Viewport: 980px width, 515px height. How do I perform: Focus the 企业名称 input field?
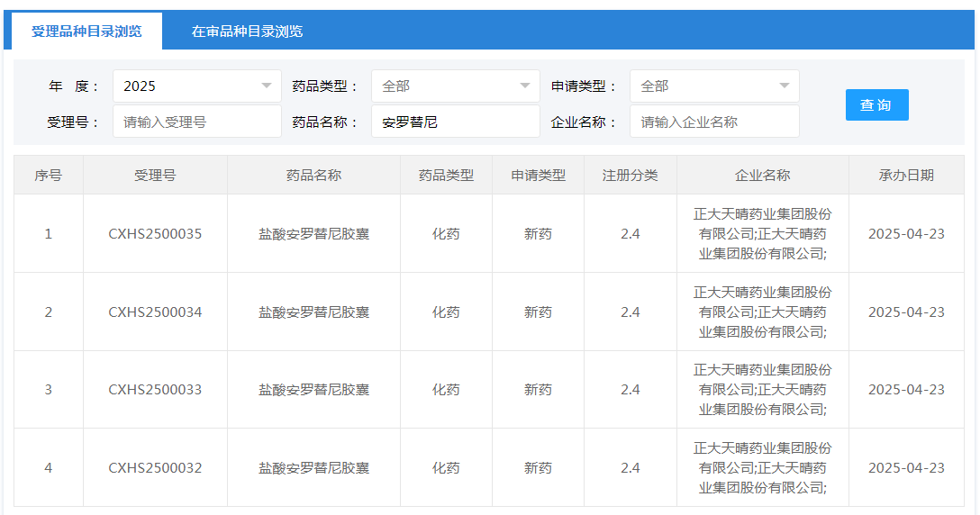(714, 122)
